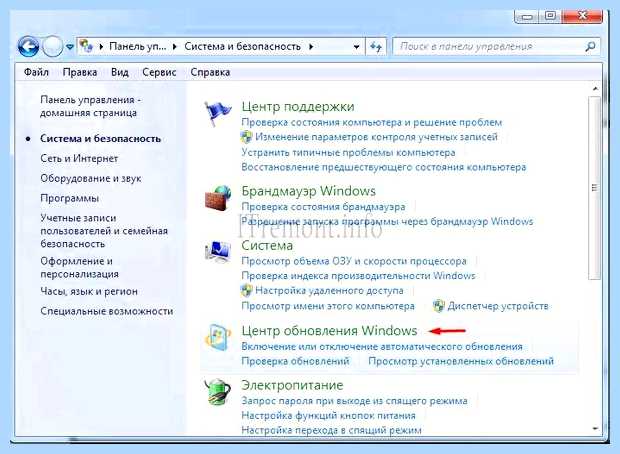Open the Вид menu

click(x=120, y=72)
